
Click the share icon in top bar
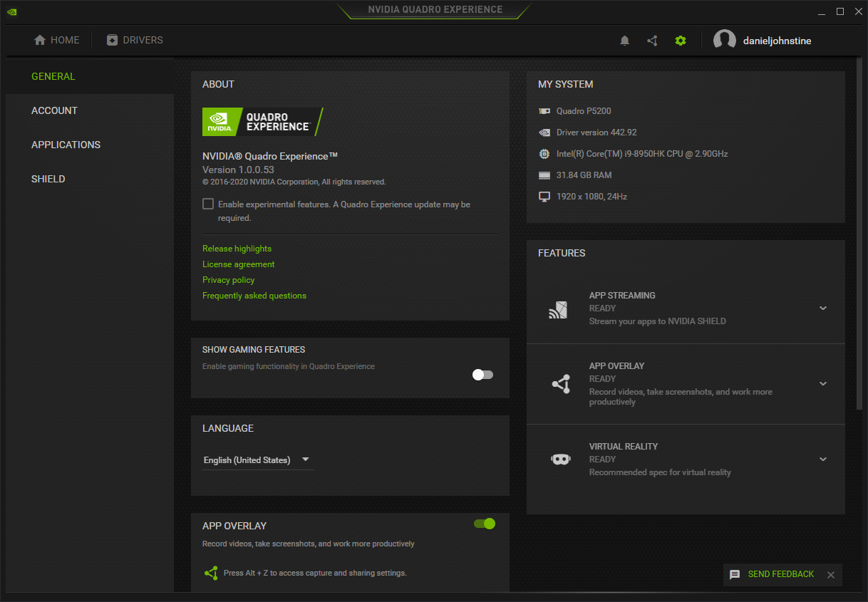(x=652, y=41)
